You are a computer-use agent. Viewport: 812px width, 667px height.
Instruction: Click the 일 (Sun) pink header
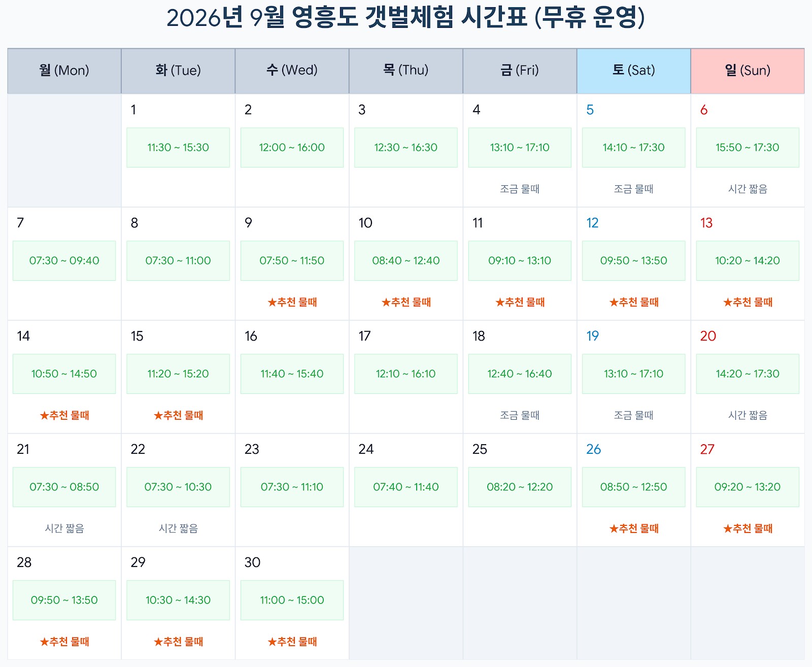pos(748,71)
